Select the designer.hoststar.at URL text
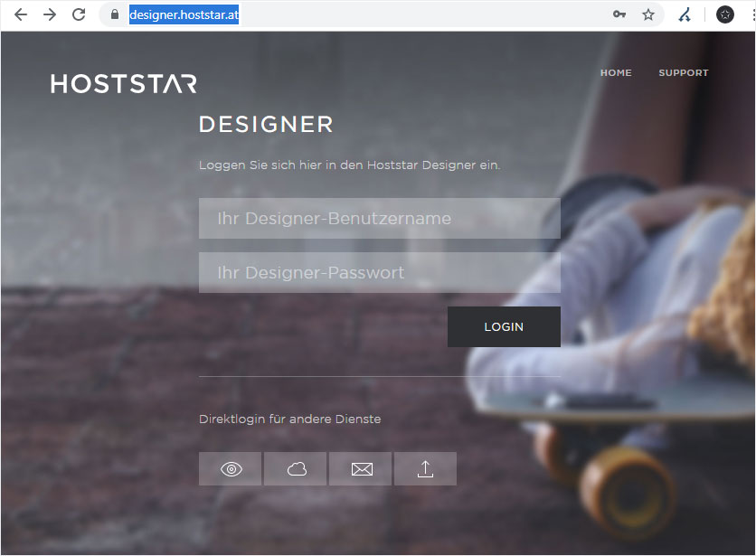The height and width of the screenshot is (556, 756). tap(184, 15)
